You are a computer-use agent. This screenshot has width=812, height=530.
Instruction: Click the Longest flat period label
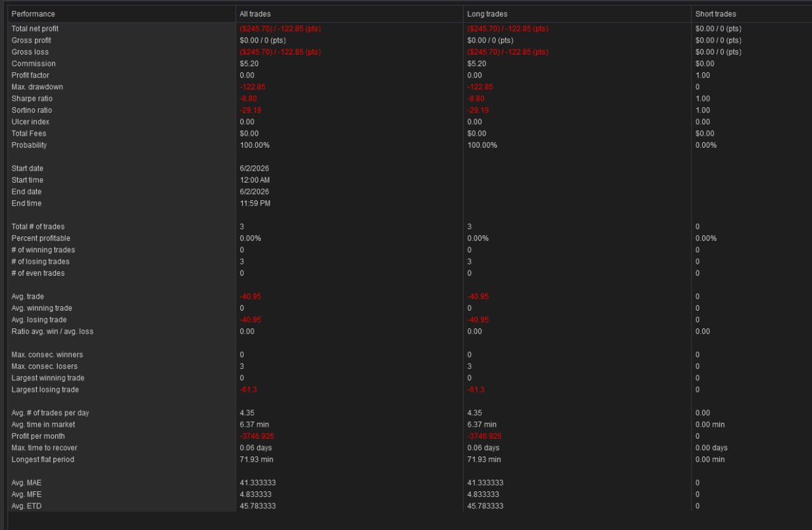(43, 460)
